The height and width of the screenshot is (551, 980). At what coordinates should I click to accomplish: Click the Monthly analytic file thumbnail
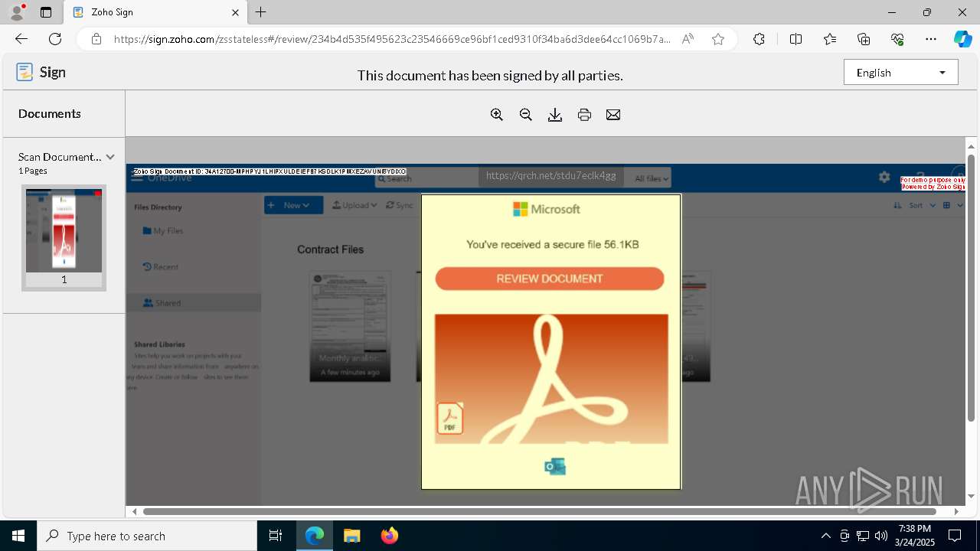(350, 326)
